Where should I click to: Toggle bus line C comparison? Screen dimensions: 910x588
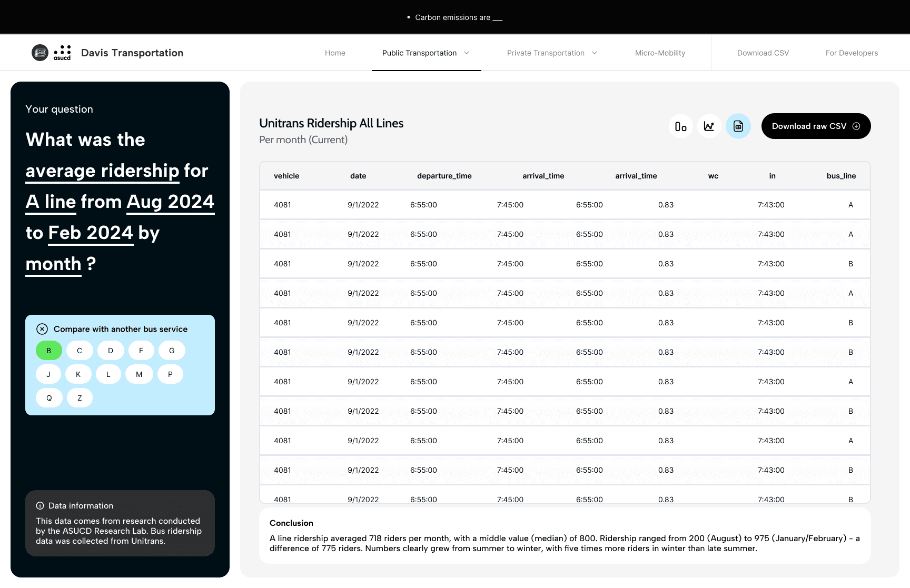(x=80, y=351)
